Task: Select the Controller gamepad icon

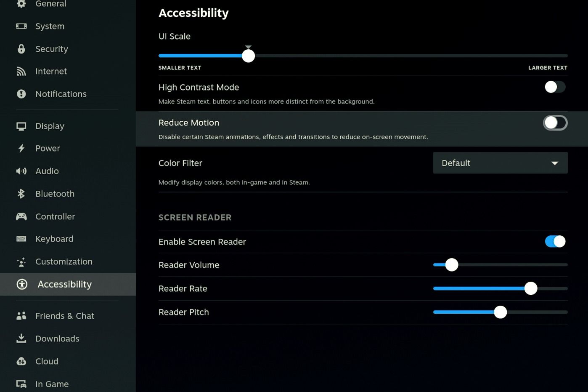Action: [21, 216]
